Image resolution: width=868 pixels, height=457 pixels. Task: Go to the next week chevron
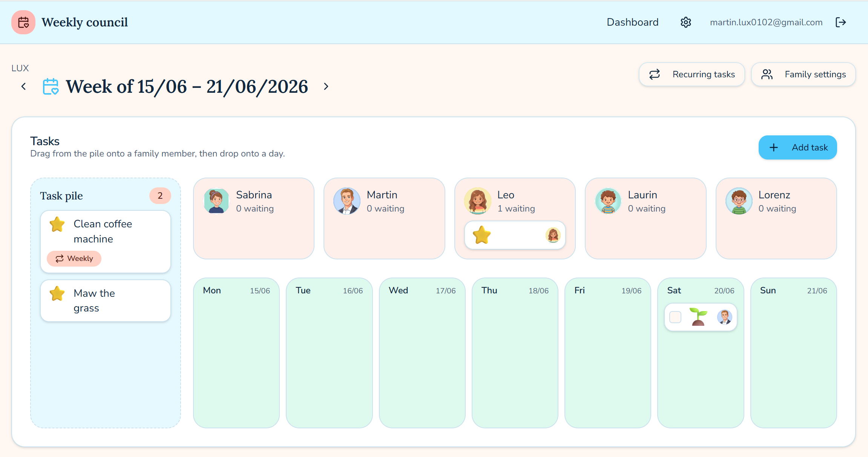point(326,86)
